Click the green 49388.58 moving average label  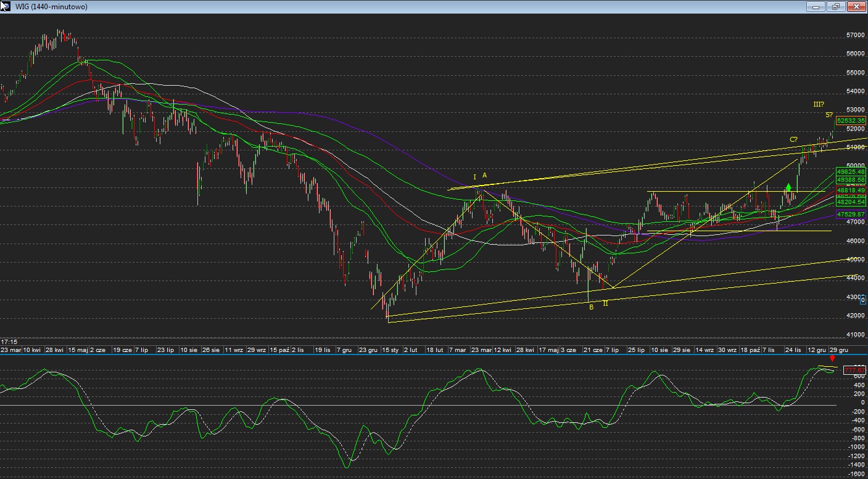(851, 179)
